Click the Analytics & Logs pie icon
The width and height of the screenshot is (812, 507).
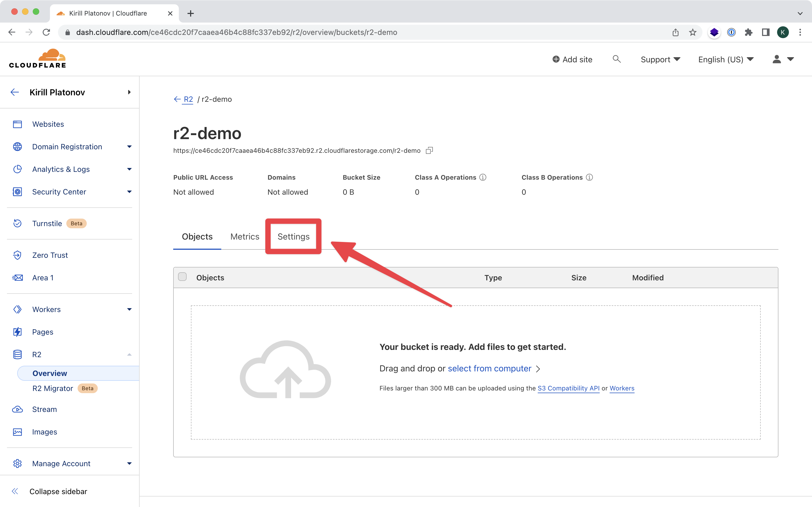coord(17,169)
